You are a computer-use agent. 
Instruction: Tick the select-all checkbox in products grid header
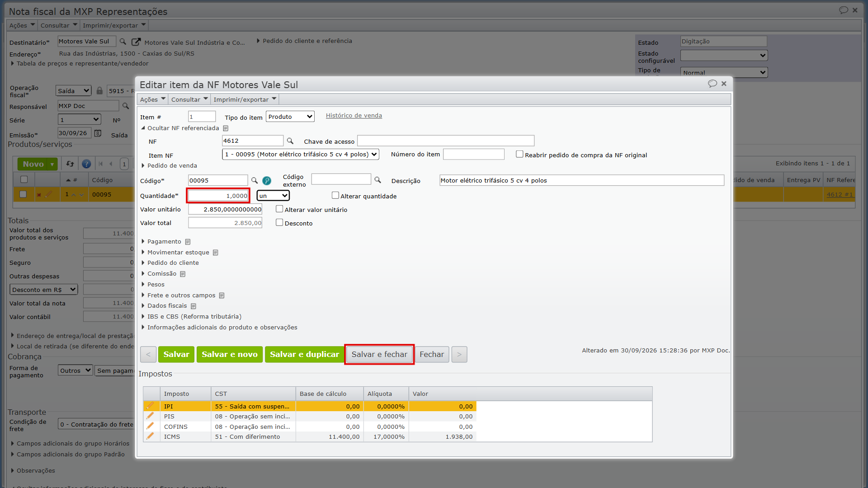pos(24,179)
